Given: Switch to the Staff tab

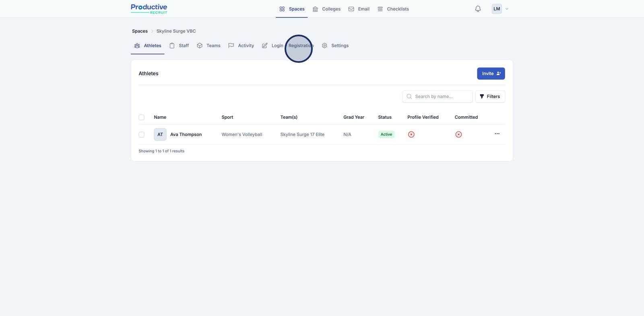Looking at the screenshot, I should click(x=179, y=45).
